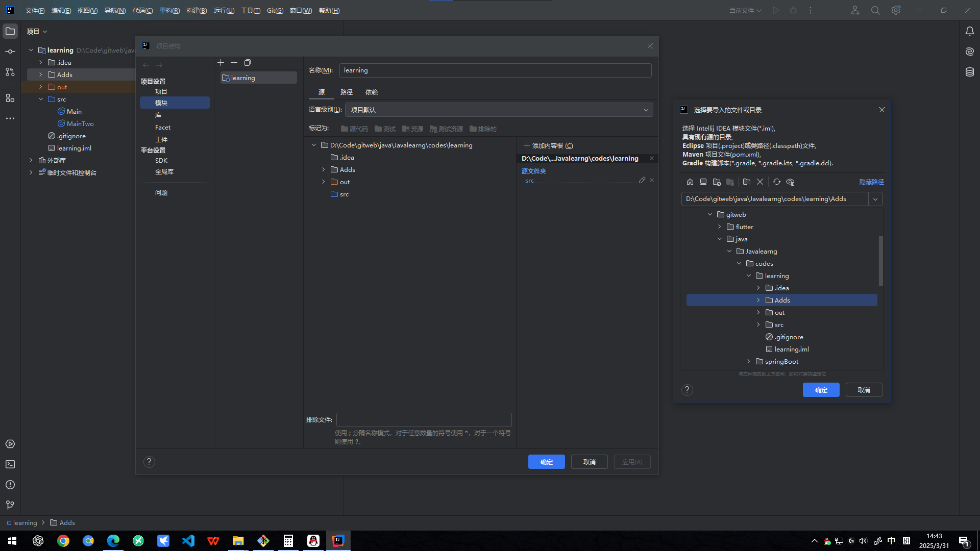Click 隐藏路径 hide path link

pos(871,182)
